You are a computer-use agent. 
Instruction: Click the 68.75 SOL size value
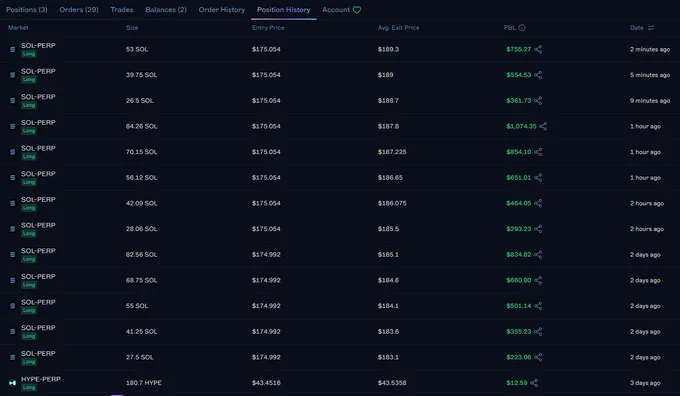141,280
